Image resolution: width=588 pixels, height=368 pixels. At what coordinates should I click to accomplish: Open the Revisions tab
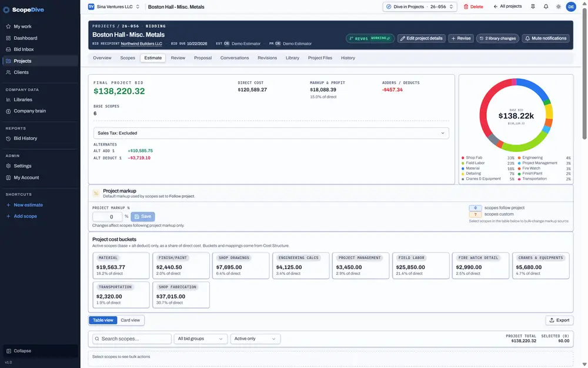267,58
